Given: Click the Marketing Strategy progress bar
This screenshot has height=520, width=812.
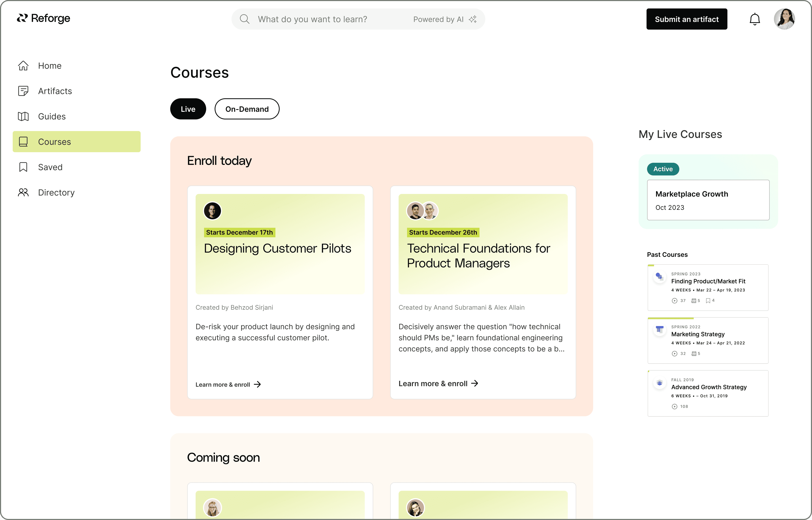Looking at the screenshot, I should [671, 318].
